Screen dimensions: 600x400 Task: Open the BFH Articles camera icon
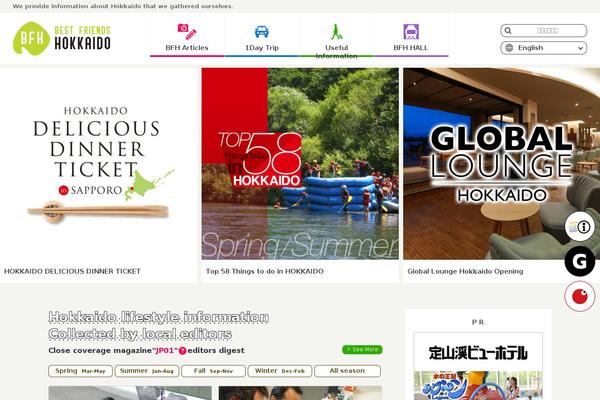[187, 32]
